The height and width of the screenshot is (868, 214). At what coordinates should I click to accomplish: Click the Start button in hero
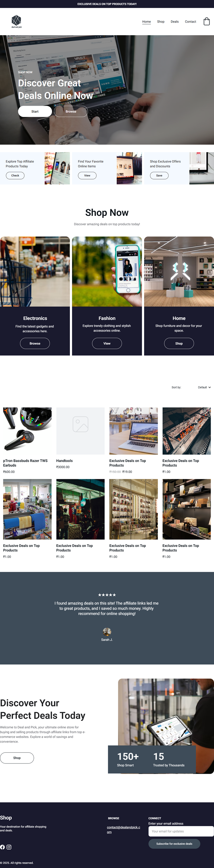(35, 111)
